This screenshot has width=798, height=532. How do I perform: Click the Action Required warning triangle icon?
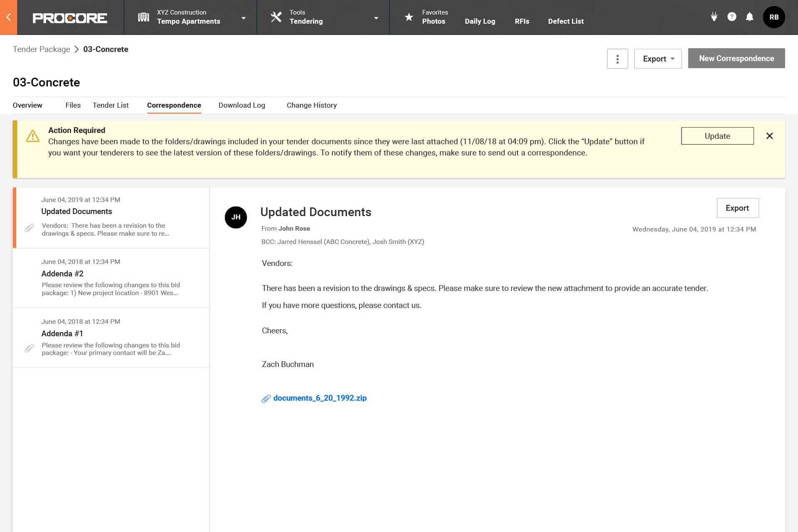[32, 136]
